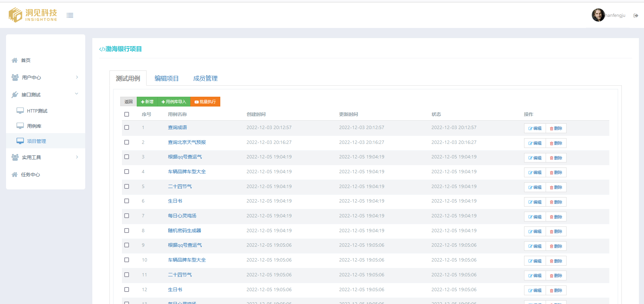Check the box for row 5 二十四节气
Viewport: 644px width, 304px height.
point(127,186)
